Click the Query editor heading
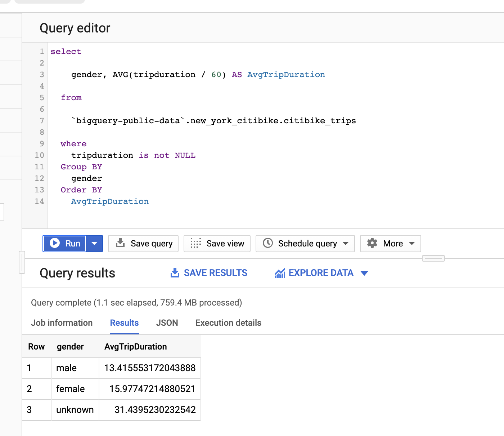 point(75,28)
